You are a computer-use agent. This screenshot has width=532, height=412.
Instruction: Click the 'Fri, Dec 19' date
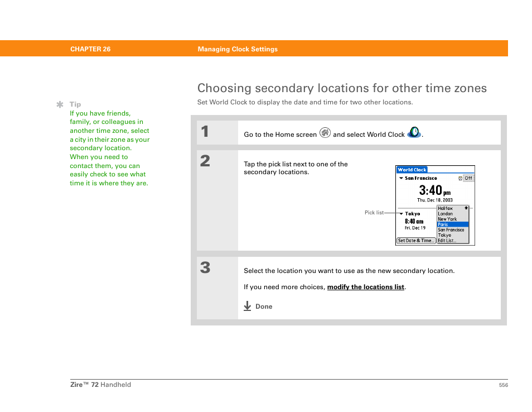[x=415, y=228]
